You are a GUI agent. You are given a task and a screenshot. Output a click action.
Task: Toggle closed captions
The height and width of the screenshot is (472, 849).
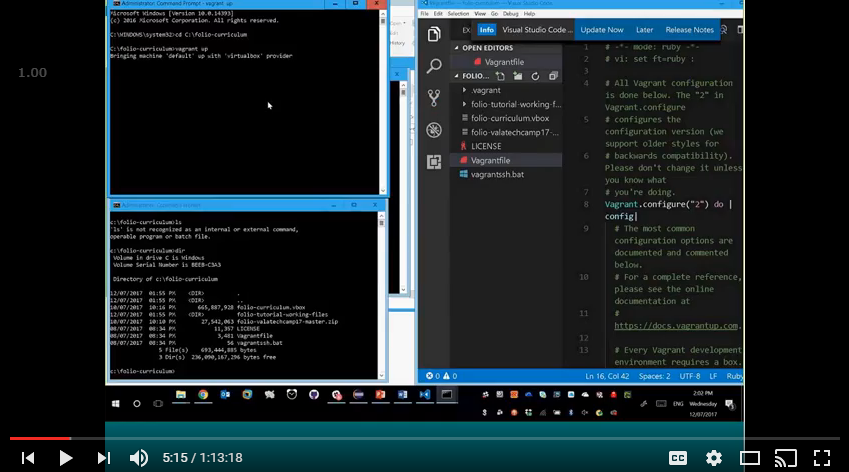(678, 458)
